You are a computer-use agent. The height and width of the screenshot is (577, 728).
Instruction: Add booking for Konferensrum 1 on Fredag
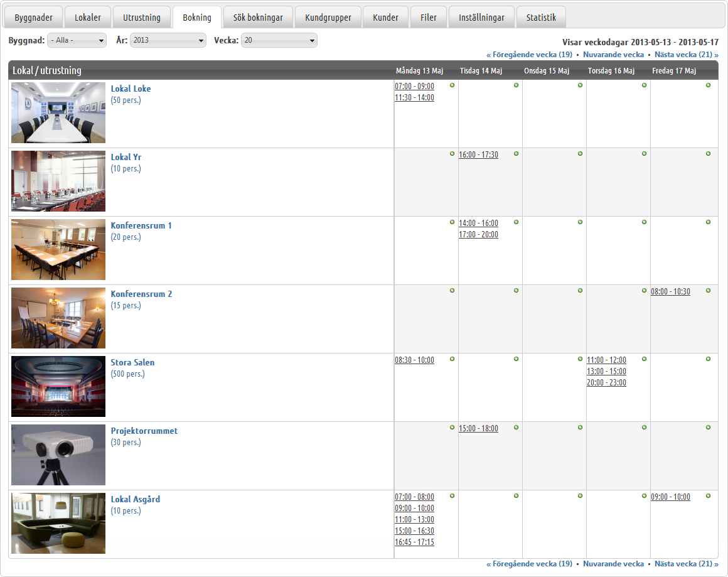[709, 222]
